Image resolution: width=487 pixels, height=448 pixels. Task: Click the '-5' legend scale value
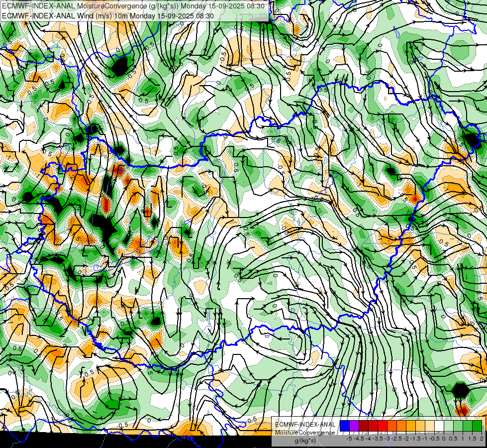pos(349,439)
